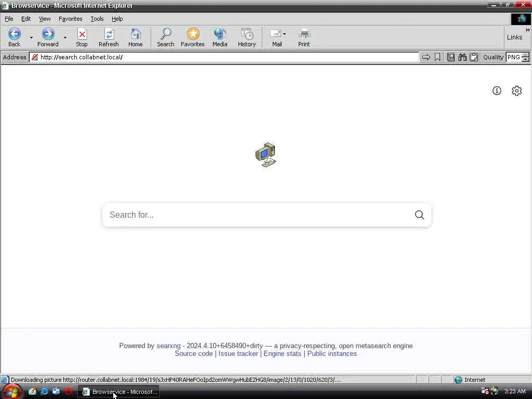Screen dimensions: 532x399
Task: Click the bookmark ribbon icon
Action: coord(437,57)
